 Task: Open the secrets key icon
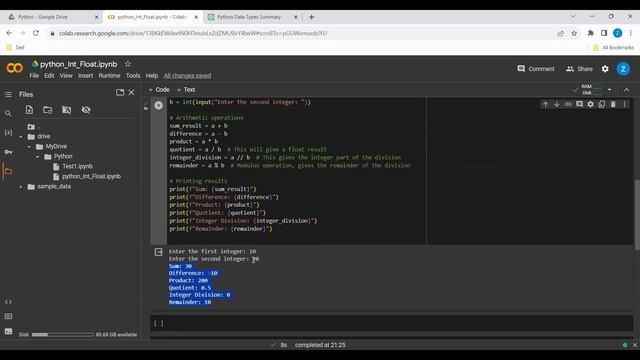point(8,152)
